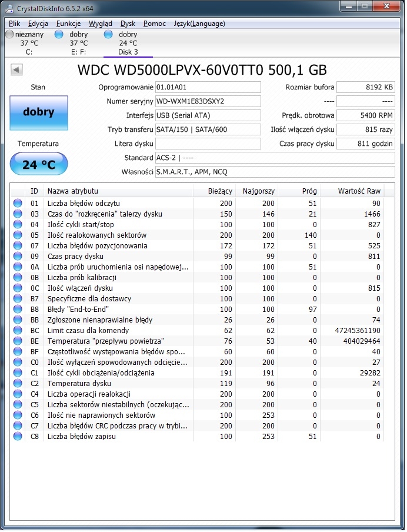Open the Funkcje menu
Screen dimensions: 407x532
point(68,24)
